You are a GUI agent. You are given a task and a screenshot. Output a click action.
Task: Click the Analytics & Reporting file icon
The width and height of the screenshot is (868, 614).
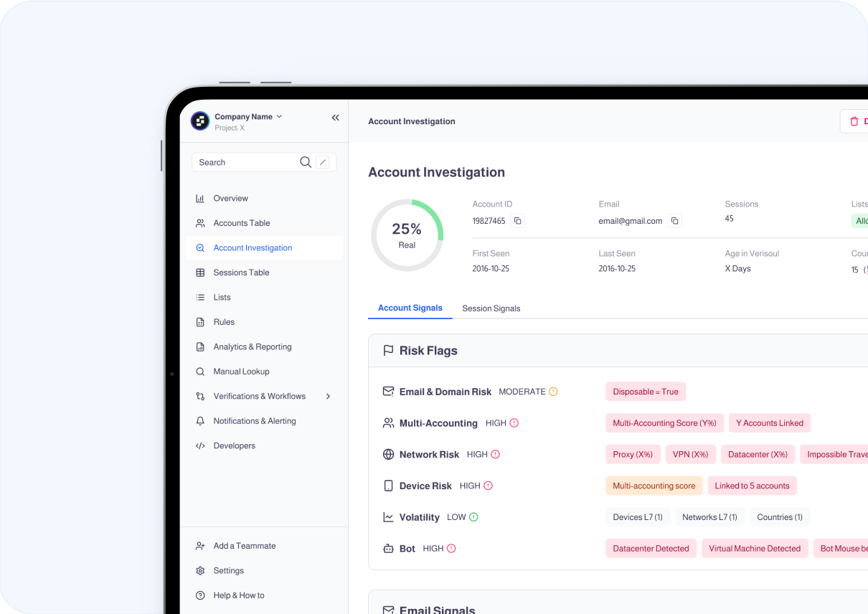(x=200, y=347)
